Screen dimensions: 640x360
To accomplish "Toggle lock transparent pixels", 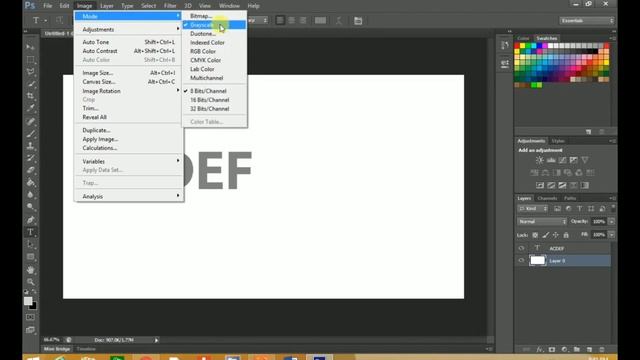I will [x=535, y=235].
